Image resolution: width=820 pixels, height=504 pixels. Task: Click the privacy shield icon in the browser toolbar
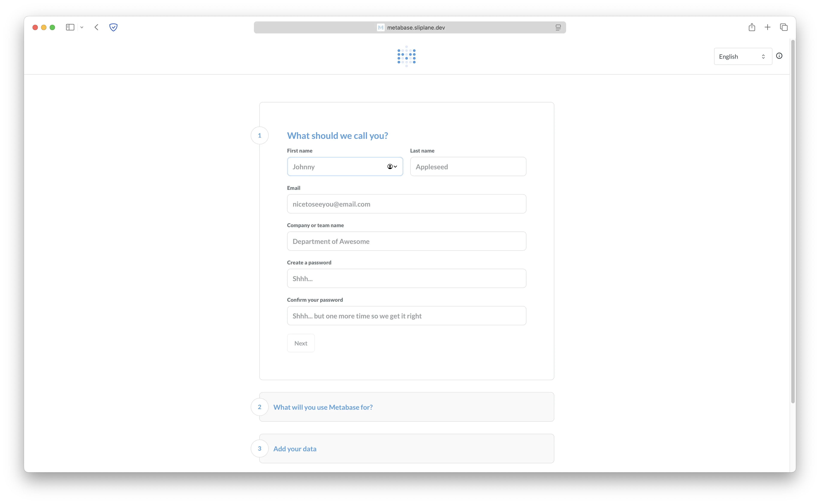point(113,27)
